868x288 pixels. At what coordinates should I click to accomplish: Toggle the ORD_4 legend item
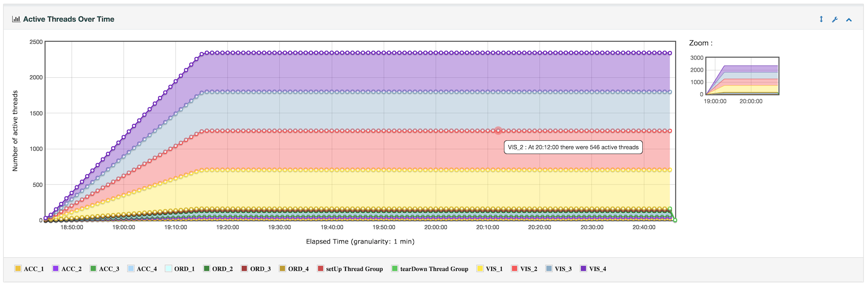click(294, 269)
